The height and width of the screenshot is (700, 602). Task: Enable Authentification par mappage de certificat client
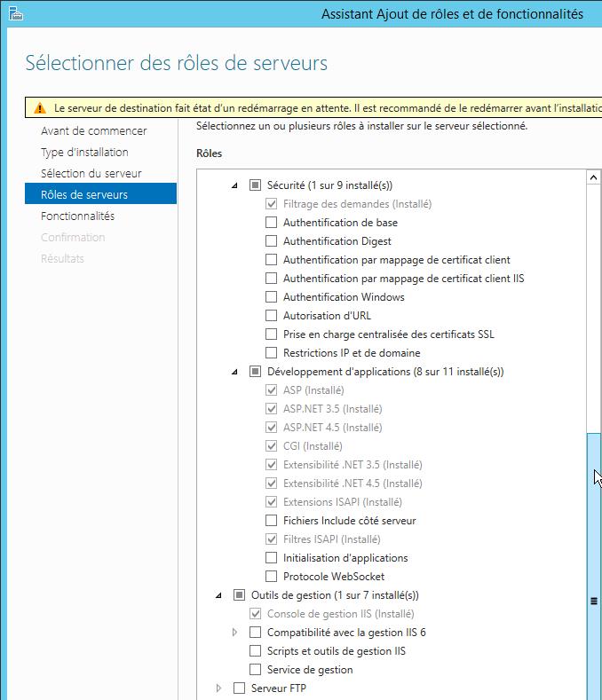pyautogui.click(x=271, y=260)
